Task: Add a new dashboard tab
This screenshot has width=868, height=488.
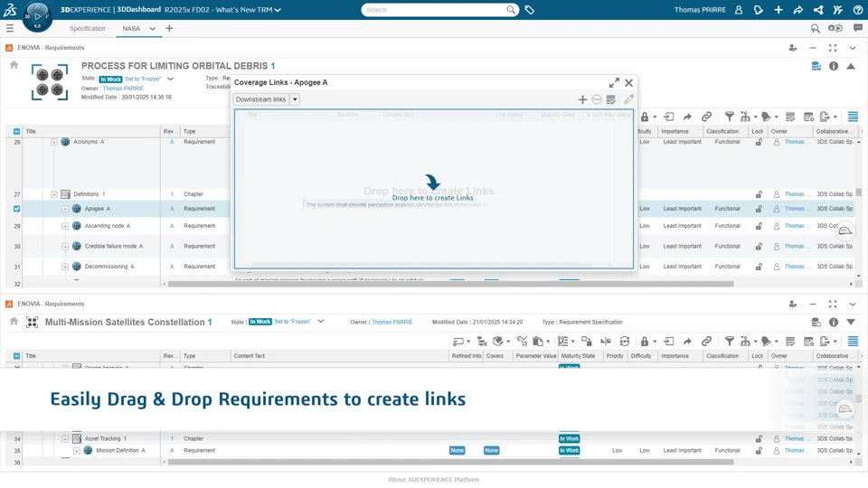Action: tap(169, 28)
